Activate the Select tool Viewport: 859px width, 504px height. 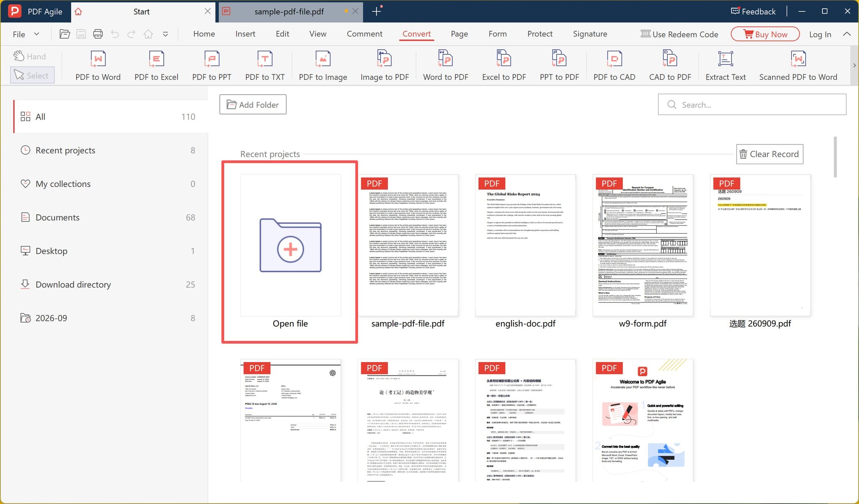32,75
